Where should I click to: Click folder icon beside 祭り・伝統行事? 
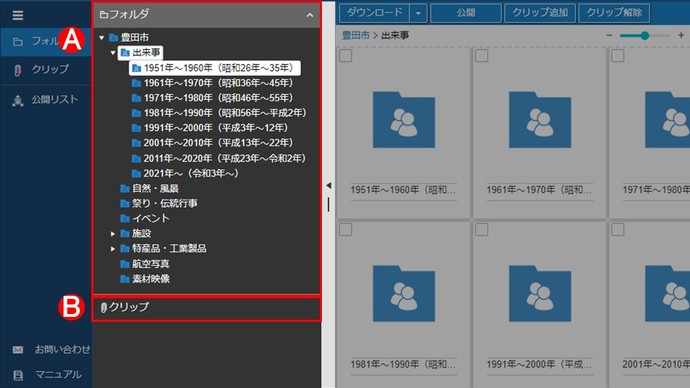coord(125,204)
